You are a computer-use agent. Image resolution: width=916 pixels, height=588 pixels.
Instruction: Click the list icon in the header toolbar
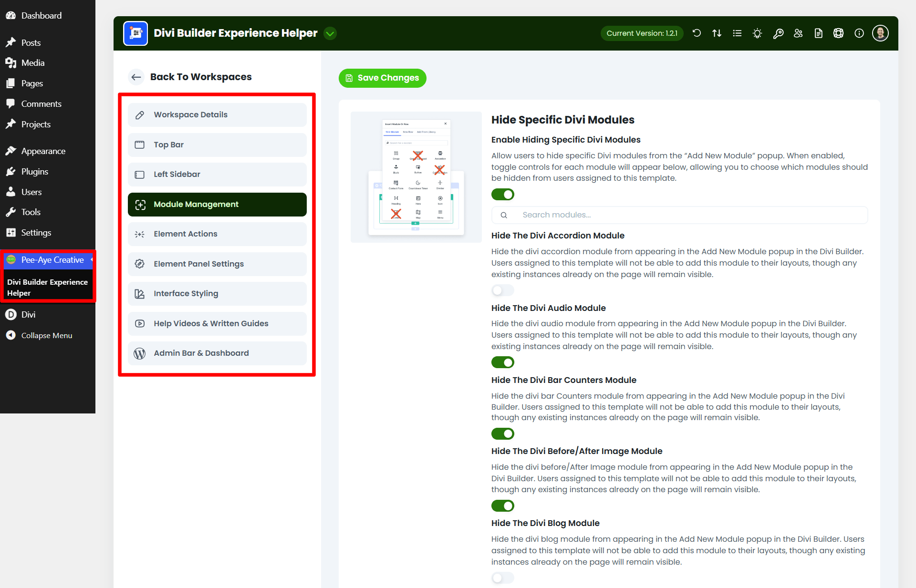pyautogui.click(x=737, y=33)
